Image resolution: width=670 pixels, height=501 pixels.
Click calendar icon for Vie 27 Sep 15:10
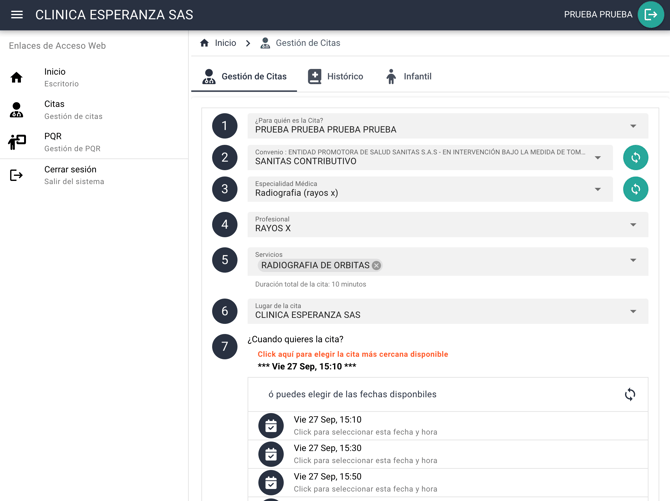(271, 426)
